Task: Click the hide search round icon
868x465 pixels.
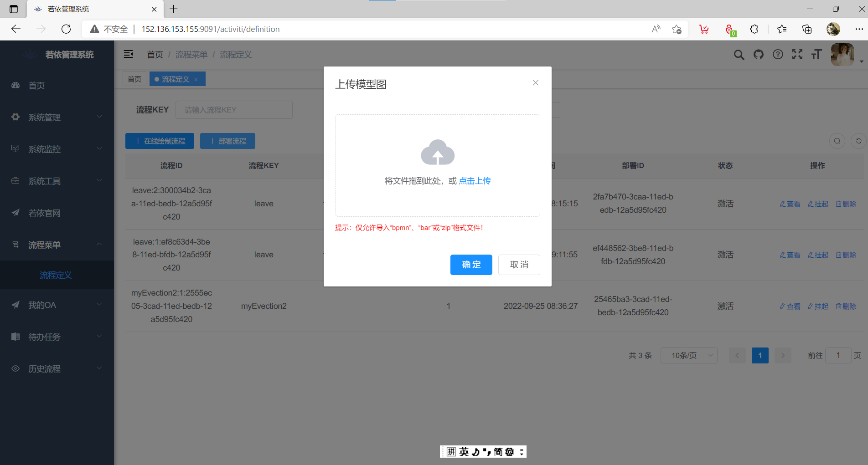Action: click(837, 141)
